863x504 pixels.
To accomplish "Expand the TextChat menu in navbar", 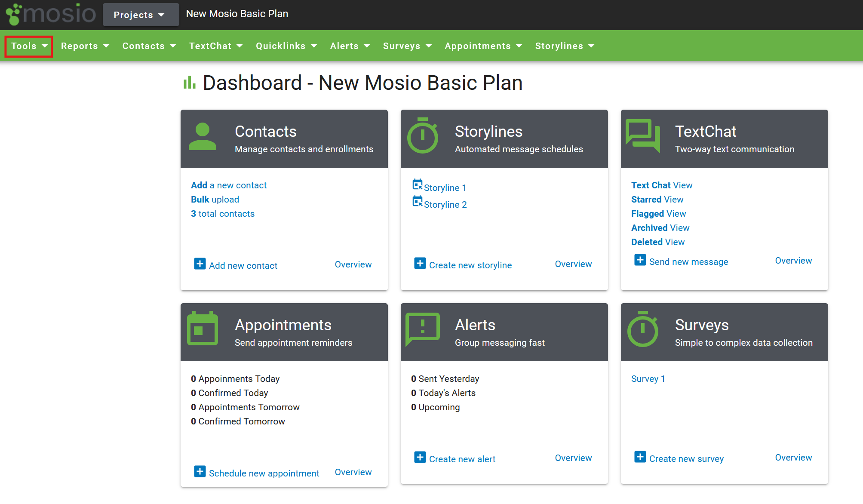I will tap(216, 46).
